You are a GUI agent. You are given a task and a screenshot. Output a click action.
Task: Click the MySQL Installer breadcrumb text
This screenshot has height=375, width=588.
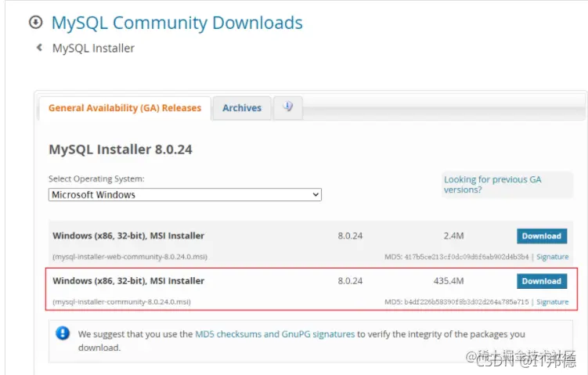[93, 49]
